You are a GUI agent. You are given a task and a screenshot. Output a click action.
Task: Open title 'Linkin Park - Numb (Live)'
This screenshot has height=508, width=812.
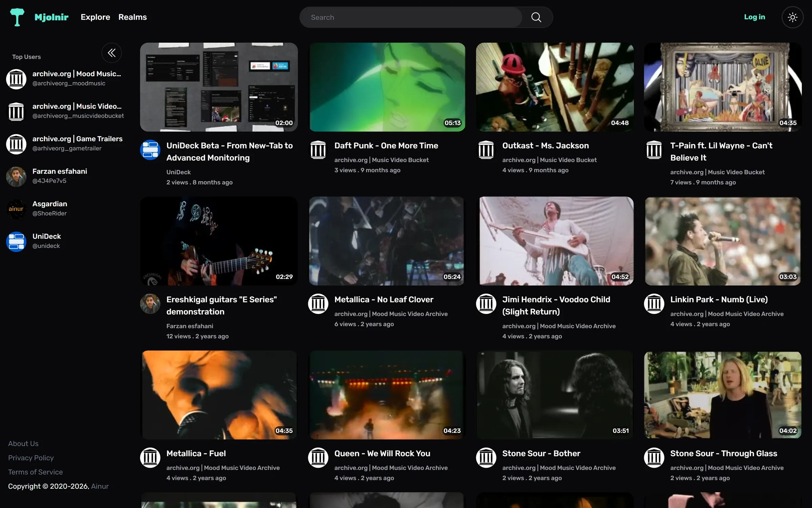(719, 299)
